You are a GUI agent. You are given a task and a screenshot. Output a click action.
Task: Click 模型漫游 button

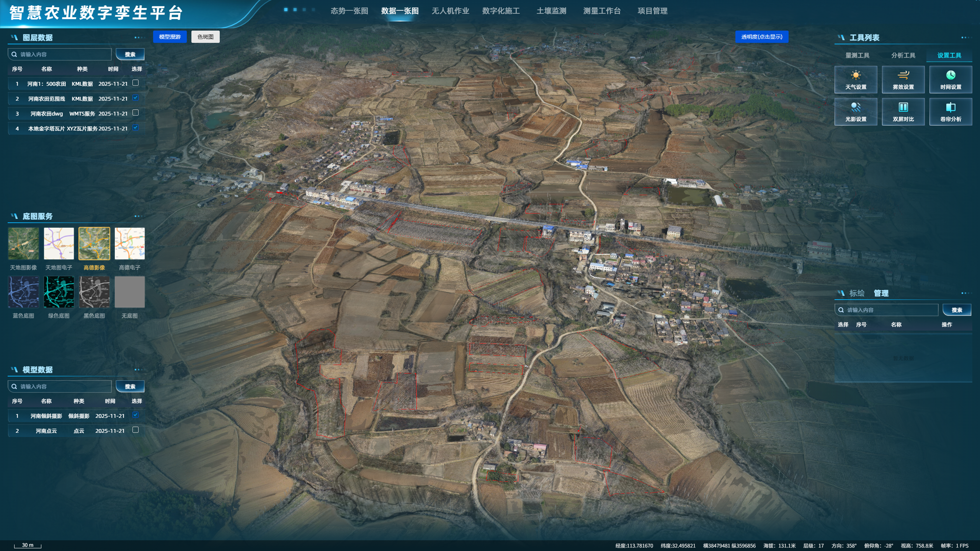coord(170,37)
